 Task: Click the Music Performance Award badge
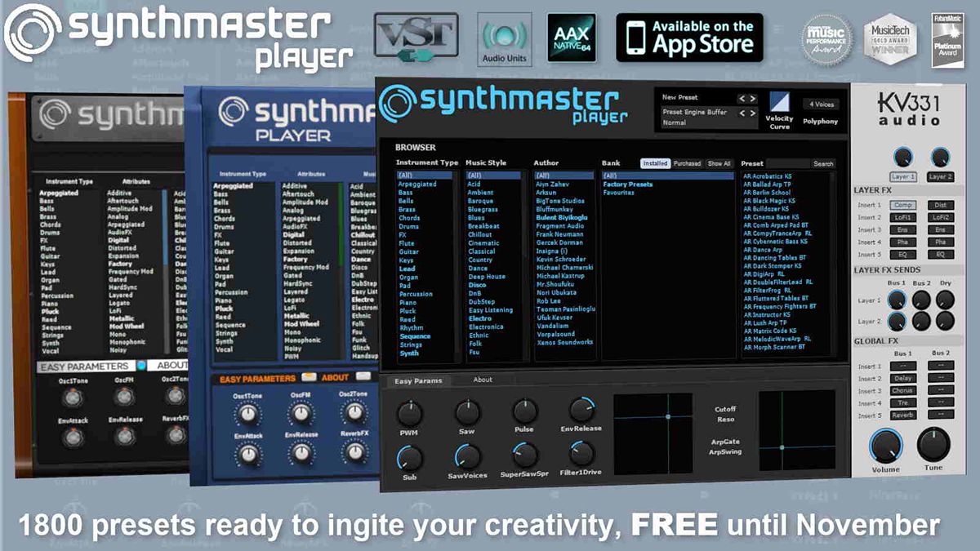(825, 38)
